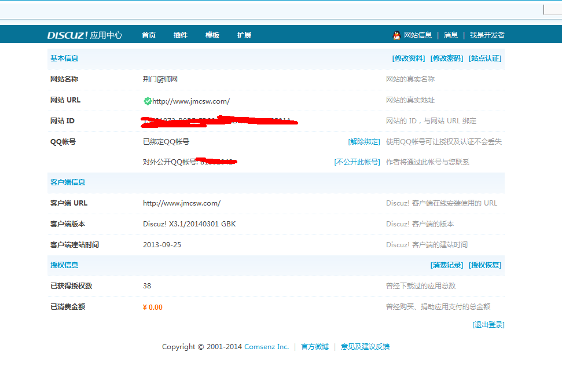Open 消息 in the top bar

pos(450,35)
